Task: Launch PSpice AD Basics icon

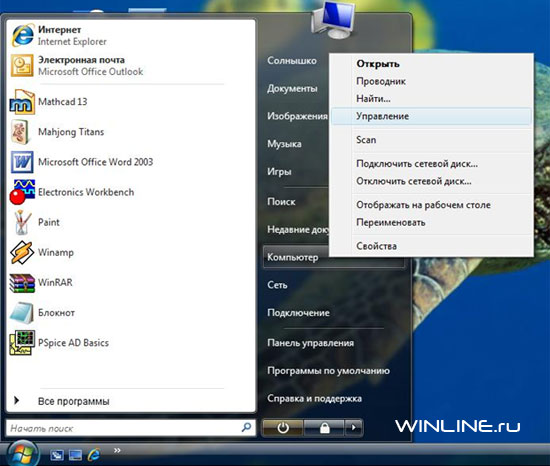Action: click(x=22, y=343)
